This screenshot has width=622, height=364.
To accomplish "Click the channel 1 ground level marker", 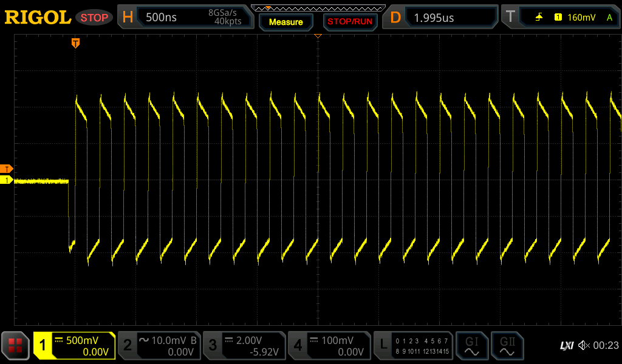I will (6, 180).
